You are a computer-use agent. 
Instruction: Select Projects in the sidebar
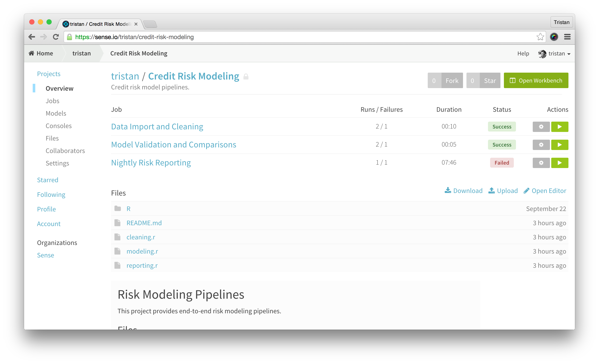point(49,74)
